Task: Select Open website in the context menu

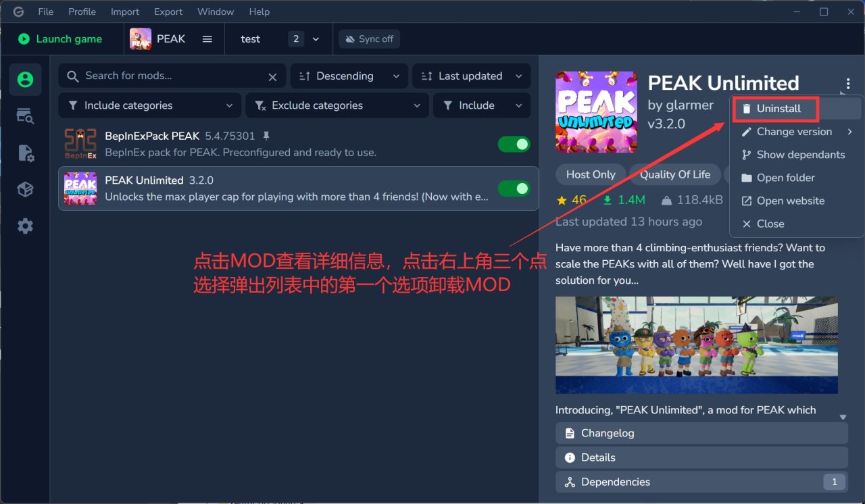Action: tap(796, 201)
